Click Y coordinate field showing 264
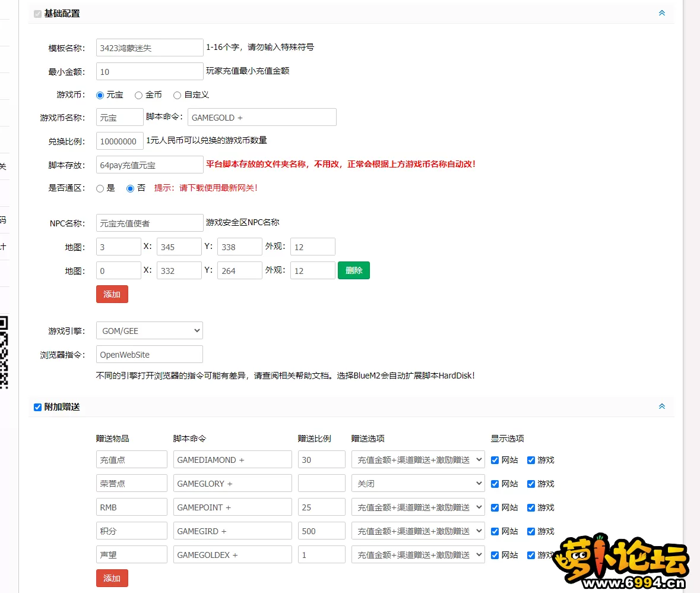This screenshot has height=593, width=700. (x=240, y=270)
